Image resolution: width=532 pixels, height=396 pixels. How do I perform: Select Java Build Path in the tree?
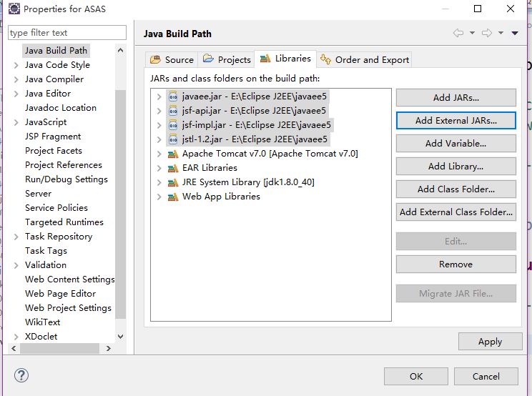pyautogui.click(x=56, y=51)
